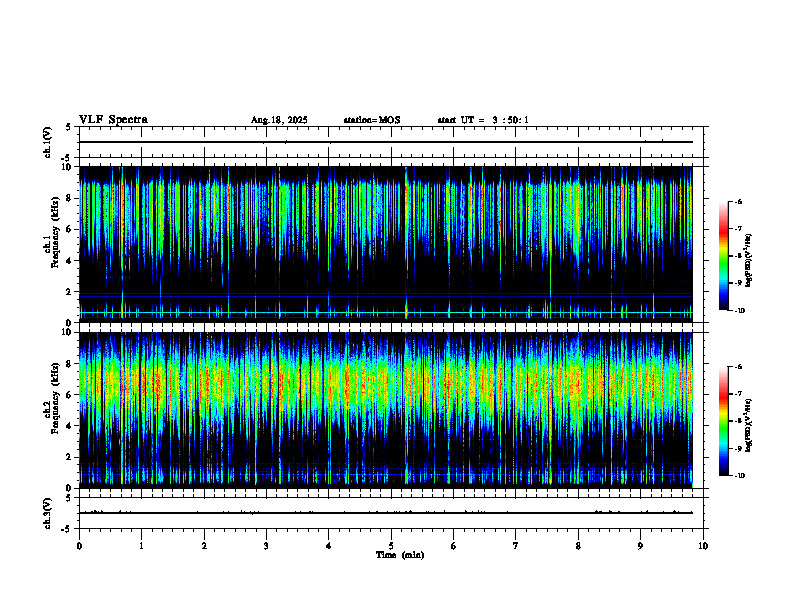Screen dimensions: 792x612
Task: Click the "6" kHz tick of ch.2 frequency axis
Action: (69, 395)
